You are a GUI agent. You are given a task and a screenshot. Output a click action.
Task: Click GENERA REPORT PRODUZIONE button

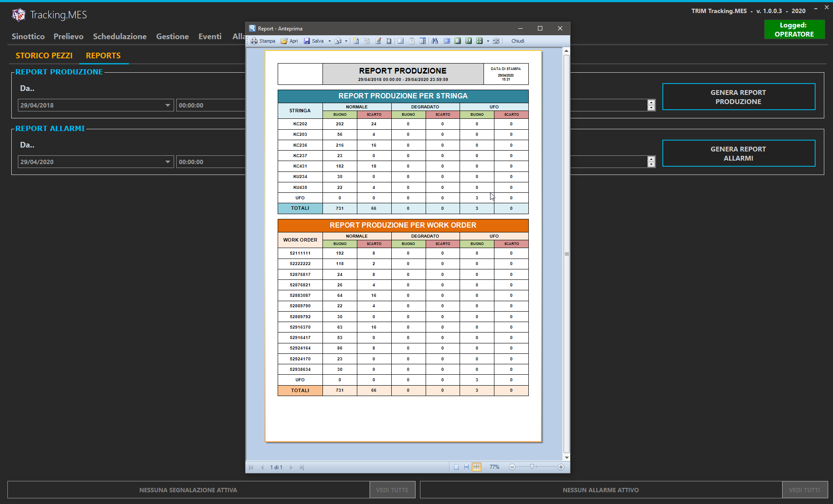coord(739,97)
